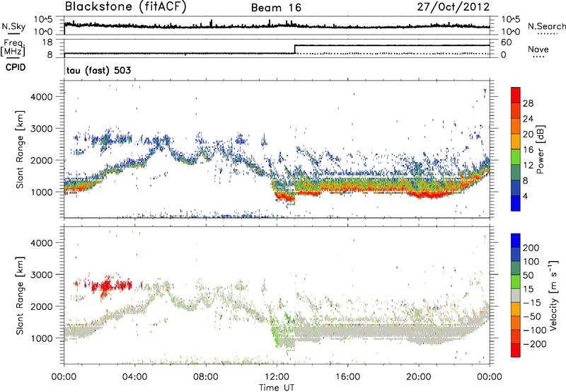Click the '60' tick on the Nave axis

tap(507, 42)
